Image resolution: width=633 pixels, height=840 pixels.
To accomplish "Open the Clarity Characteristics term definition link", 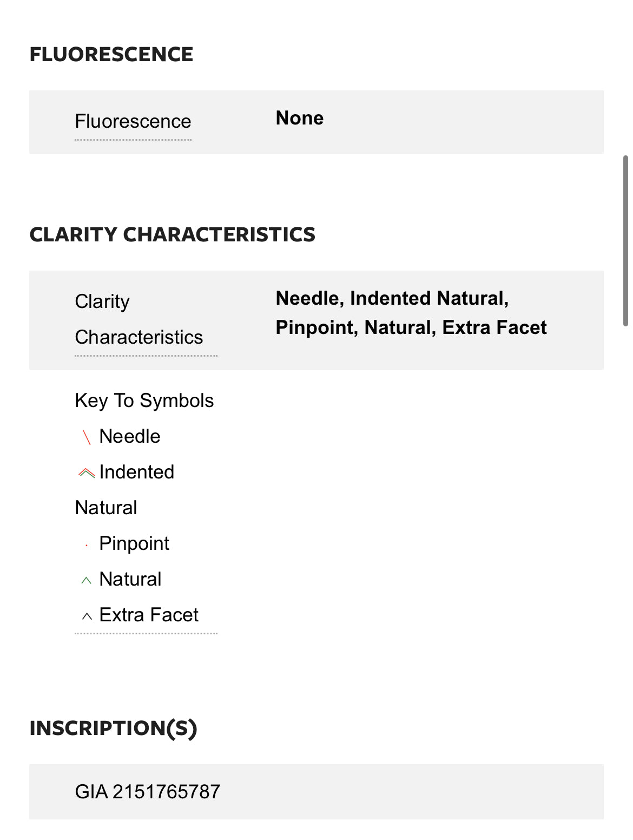I will tap(139, 319).
